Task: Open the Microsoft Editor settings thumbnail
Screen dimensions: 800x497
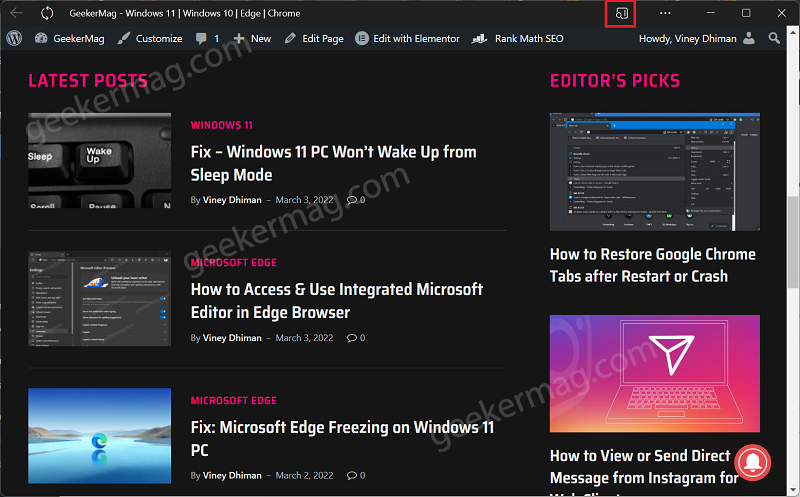Action: coord(99,299)
